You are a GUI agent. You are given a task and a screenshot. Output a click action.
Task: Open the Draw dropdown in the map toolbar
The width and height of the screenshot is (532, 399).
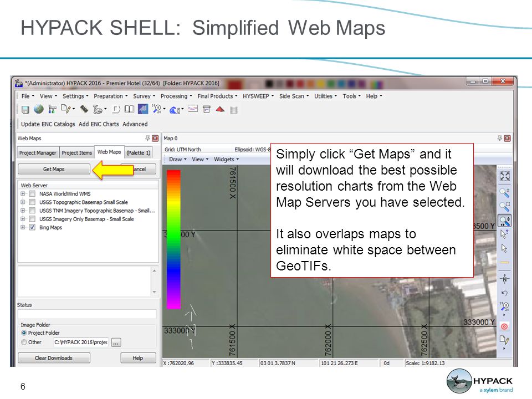coord(178,159)
